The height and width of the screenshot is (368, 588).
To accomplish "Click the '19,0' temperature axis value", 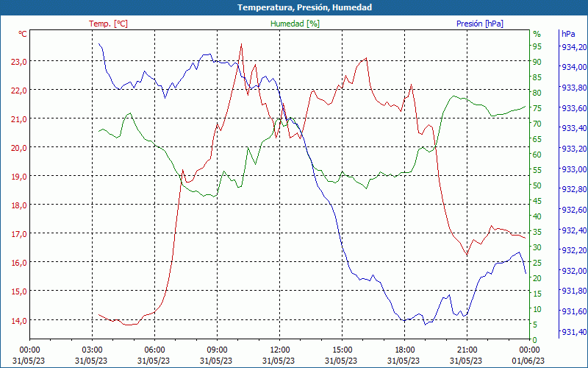I will tap(19, 177).
